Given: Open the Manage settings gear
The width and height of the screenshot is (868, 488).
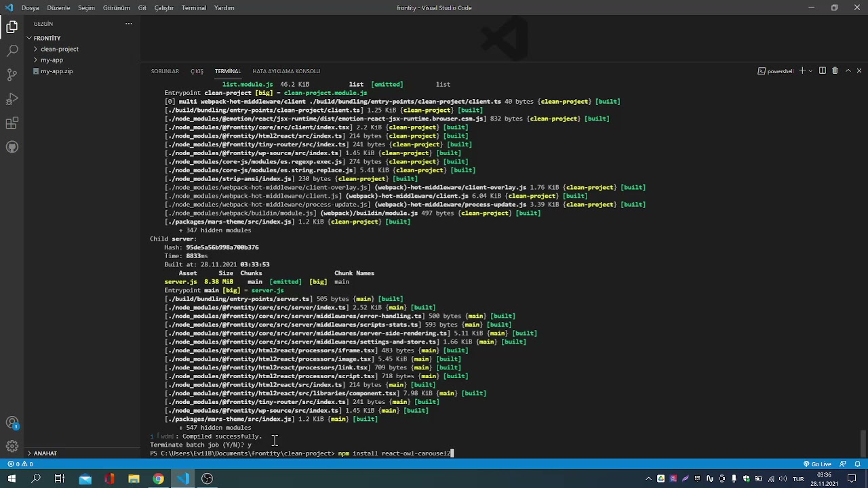Looking at the screenshot, I should [x=12, y=446].
